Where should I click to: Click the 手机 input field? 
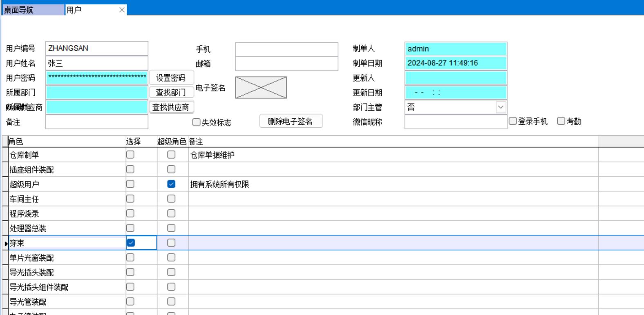point(286,49)
